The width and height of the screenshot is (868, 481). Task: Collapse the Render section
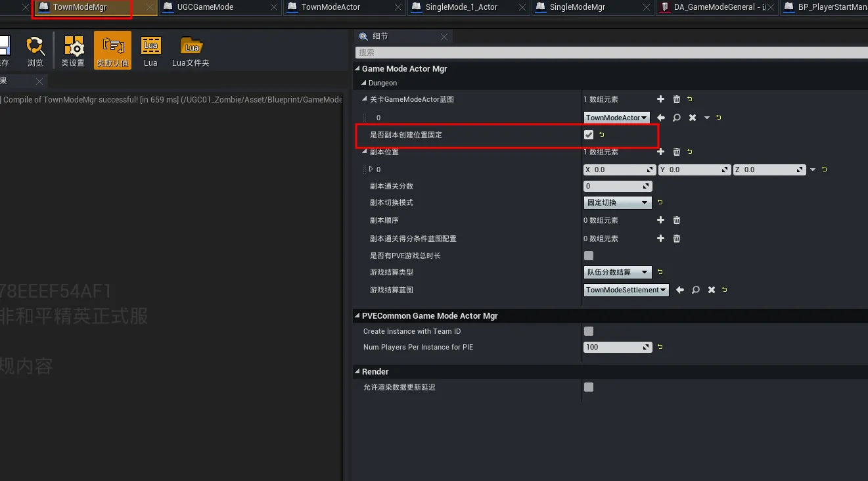pos(357,372)
